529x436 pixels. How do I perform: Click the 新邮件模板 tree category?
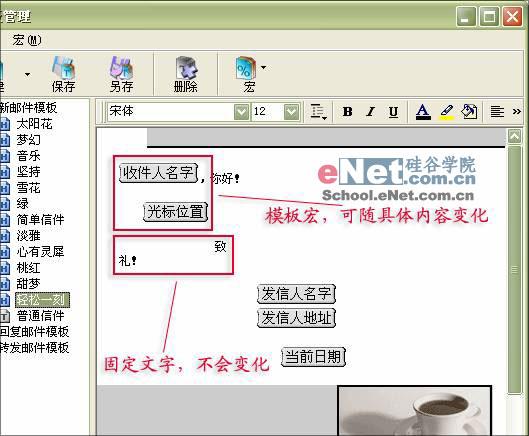[x=28, y=108]
